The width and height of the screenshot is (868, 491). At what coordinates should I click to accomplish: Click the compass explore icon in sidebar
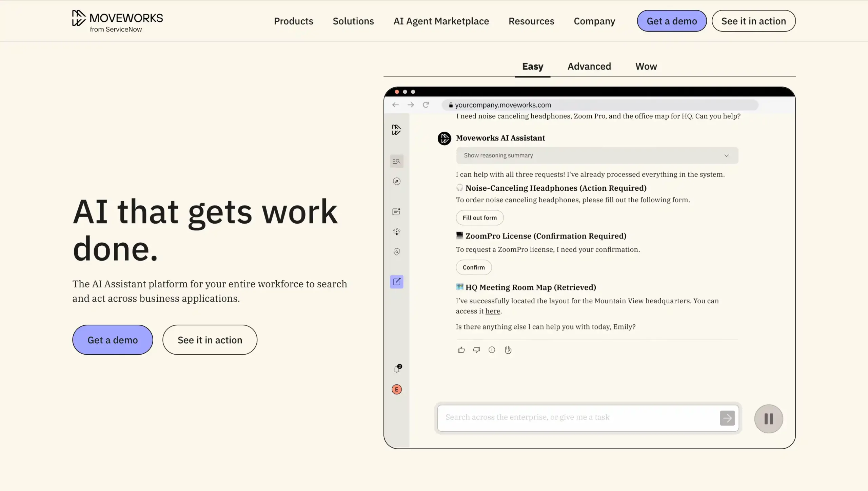[x=396, y=181]
